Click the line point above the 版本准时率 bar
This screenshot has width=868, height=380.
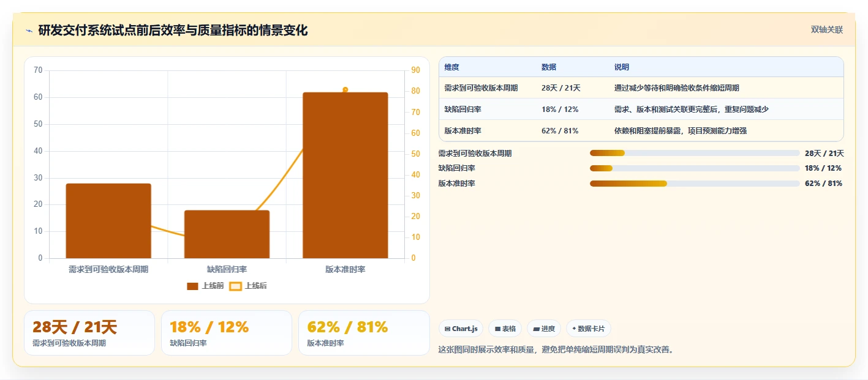(x=345, y=90)
